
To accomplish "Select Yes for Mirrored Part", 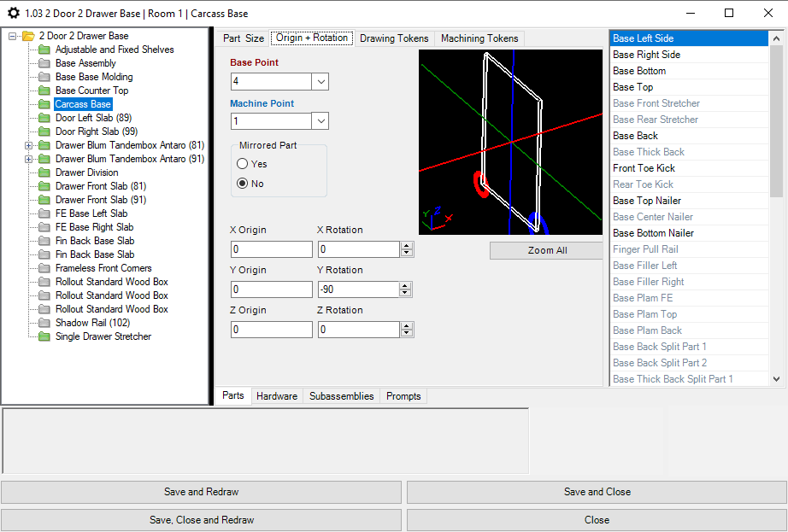I will 243,164.
